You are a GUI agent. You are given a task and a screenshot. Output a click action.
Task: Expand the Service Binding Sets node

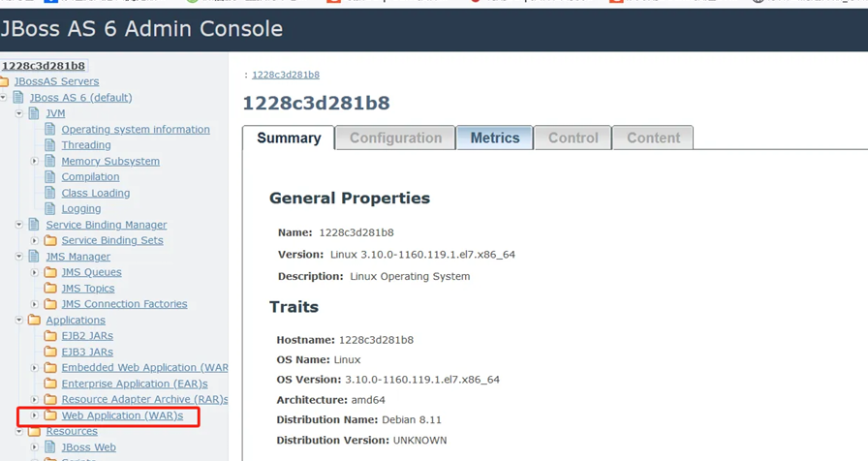(34, 241)
